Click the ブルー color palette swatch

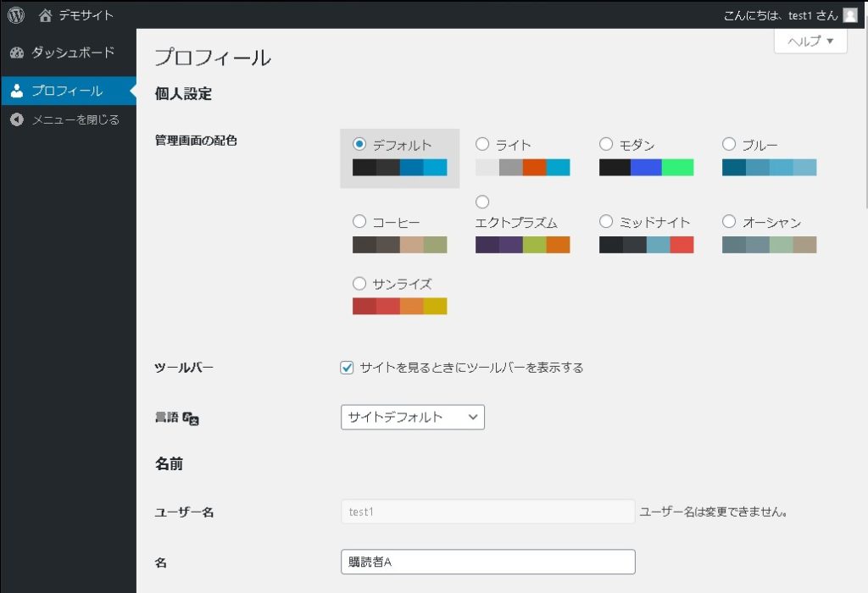(x=769, y=167)
